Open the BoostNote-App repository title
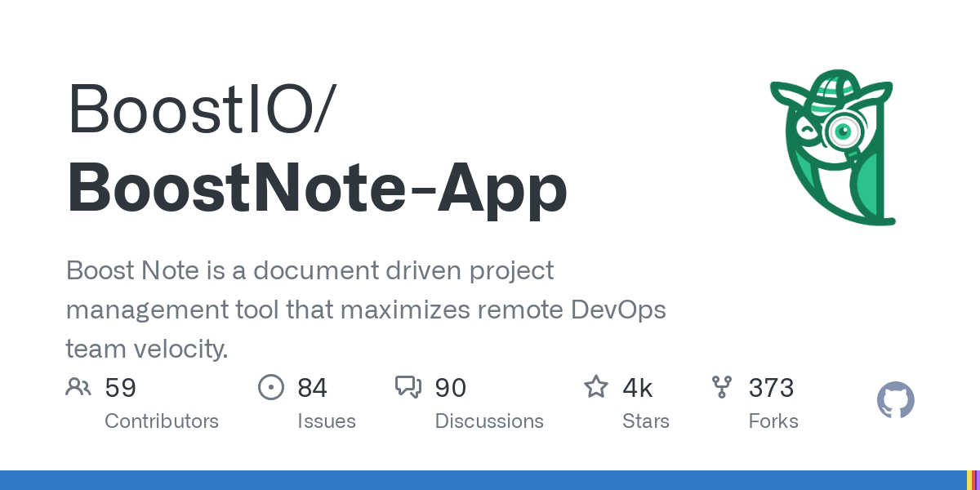Screen dimensions: 980x490 (317, 189)
